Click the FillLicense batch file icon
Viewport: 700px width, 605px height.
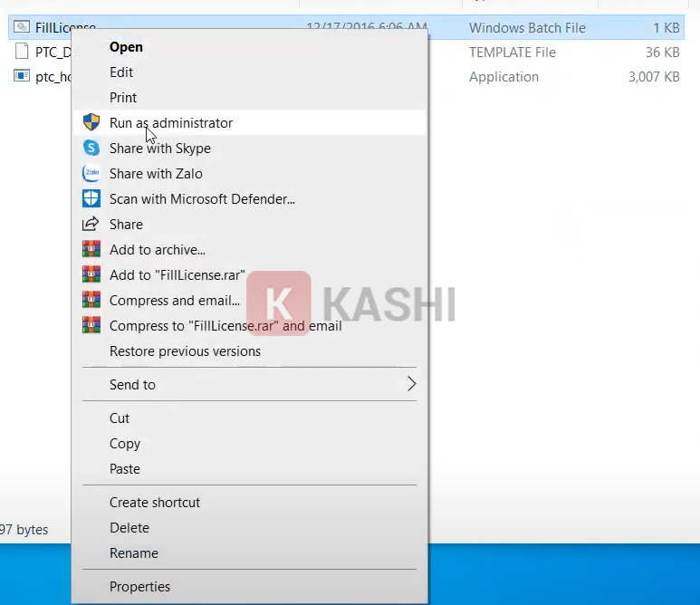(x=22, y=28)
